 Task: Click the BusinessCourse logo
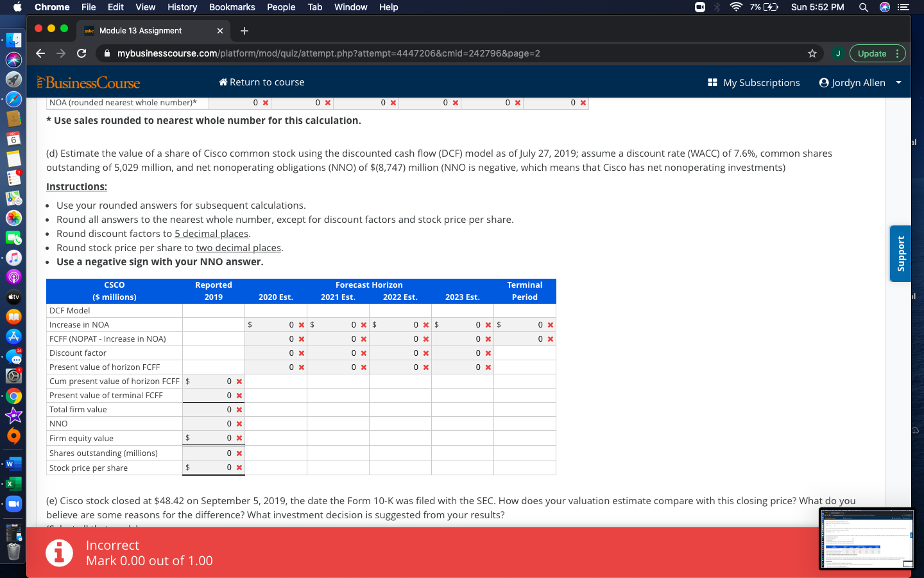[x=89, y=82]
